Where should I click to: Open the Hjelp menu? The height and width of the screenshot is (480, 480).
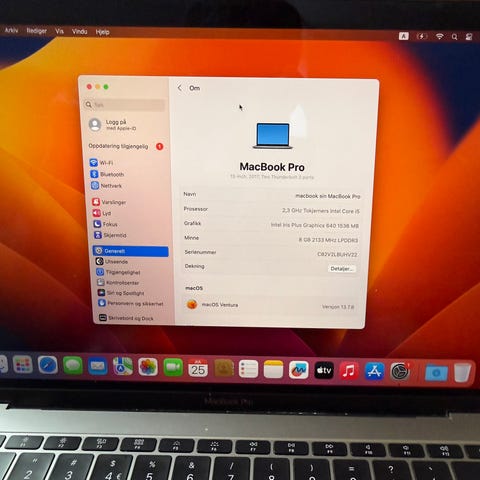click(102, 32)
